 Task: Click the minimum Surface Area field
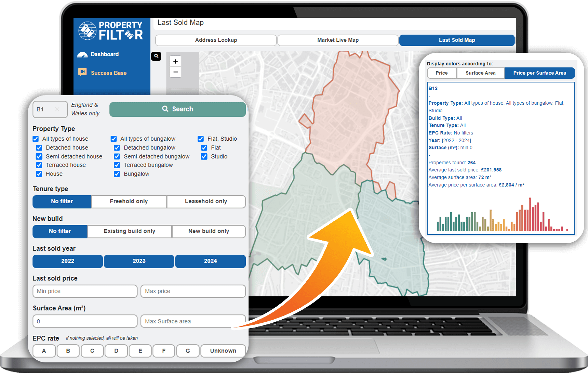coord(85,321)
